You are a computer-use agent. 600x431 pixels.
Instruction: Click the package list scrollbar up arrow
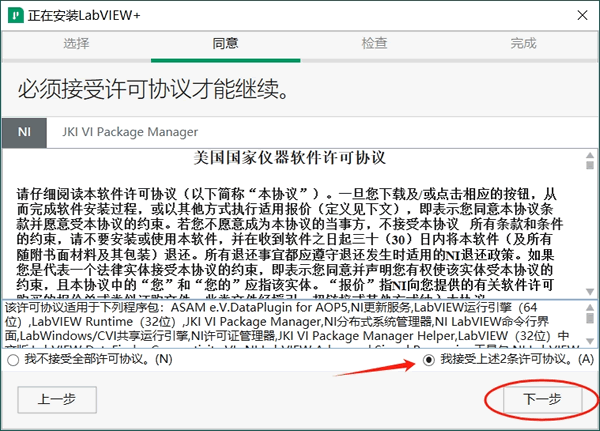[590, 307]
